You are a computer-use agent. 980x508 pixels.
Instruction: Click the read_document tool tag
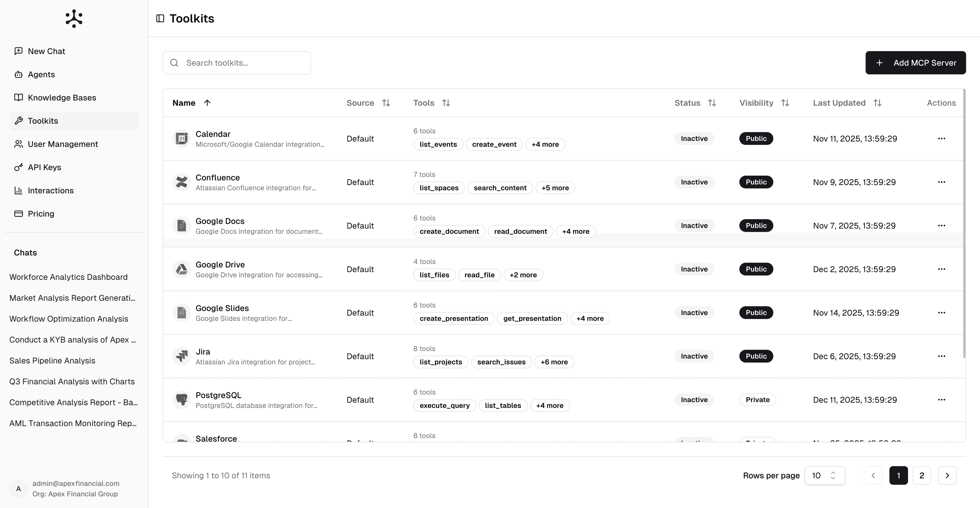[520, 232]
